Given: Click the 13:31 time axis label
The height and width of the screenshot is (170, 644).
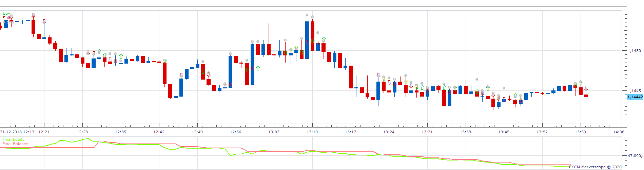Looking at the screenshot, I should point(427,132).
